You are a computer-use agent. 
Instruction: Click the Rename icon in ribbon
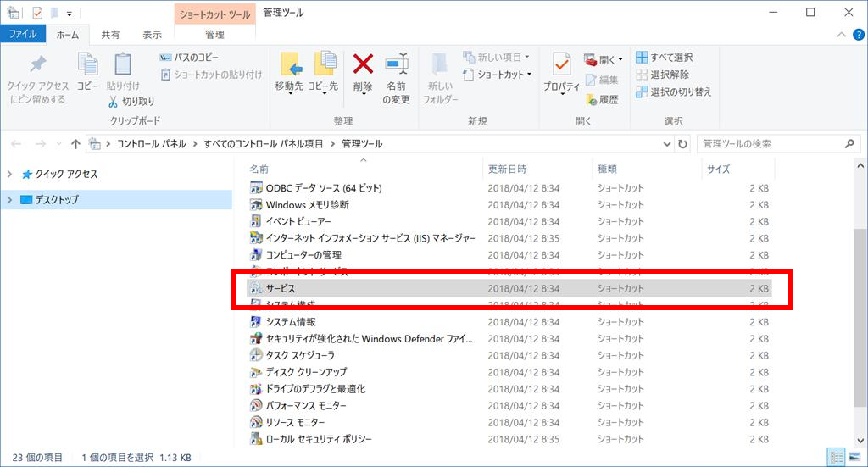tap(396, 65)
